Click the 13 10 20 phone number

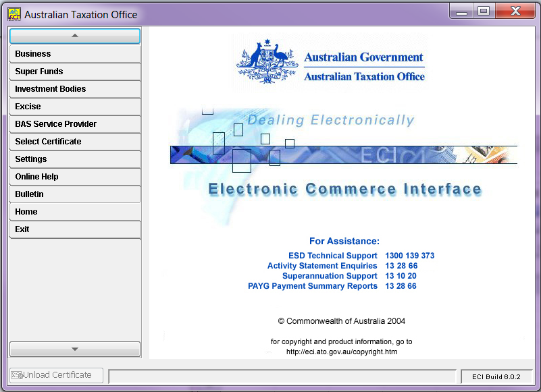(401, 276)
